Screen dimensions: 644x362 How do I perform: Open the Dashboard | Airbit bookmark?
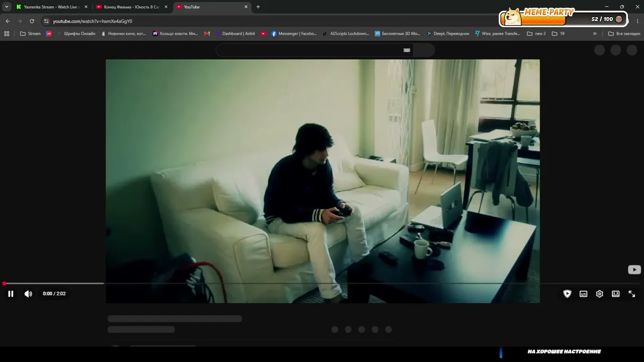point(235,34)
